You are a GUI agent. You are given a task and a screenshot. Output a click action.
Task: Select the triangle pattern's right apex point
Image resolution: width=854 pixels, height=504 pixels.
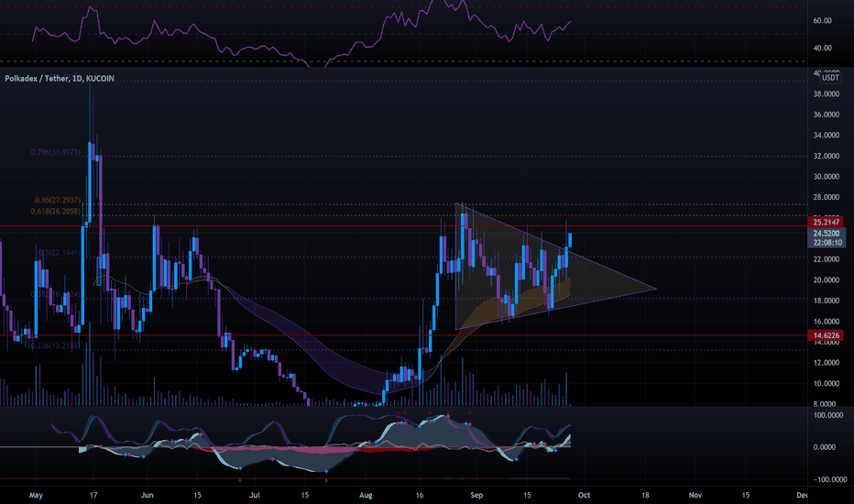point(656,289)
